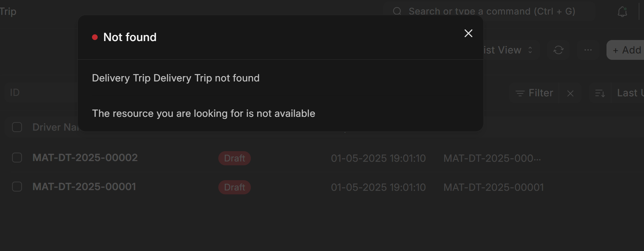Tick the checkbox for MAT-DT-2025-00002

click(17, 158)
